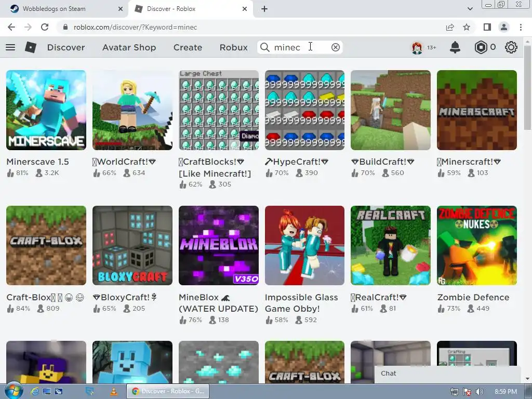The width and height of the screenshot is (532, 399).
Task: Open the Discover nav item
Action: tap(66, 47)
